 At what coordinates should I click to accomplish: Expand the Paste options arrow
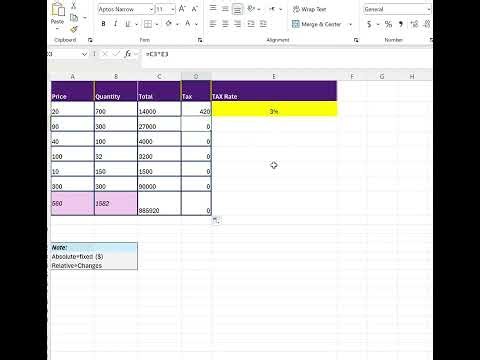coord(57,29)
